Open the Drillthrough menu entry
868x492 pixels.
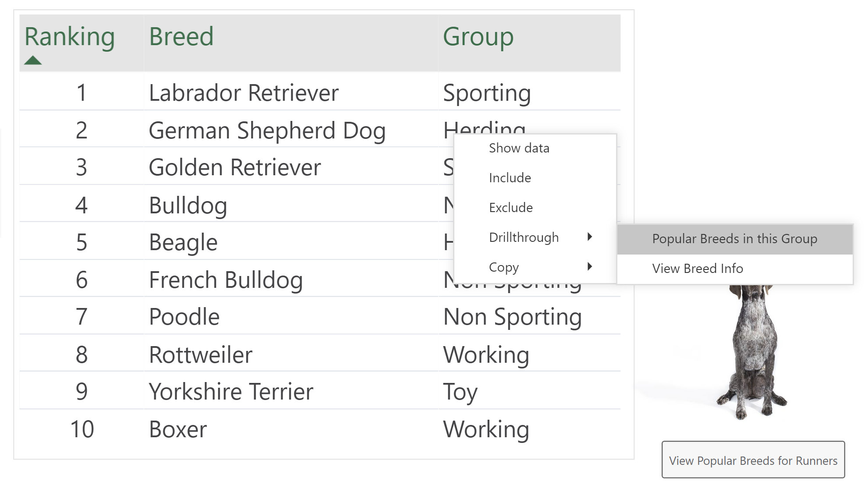pos(535,237)
